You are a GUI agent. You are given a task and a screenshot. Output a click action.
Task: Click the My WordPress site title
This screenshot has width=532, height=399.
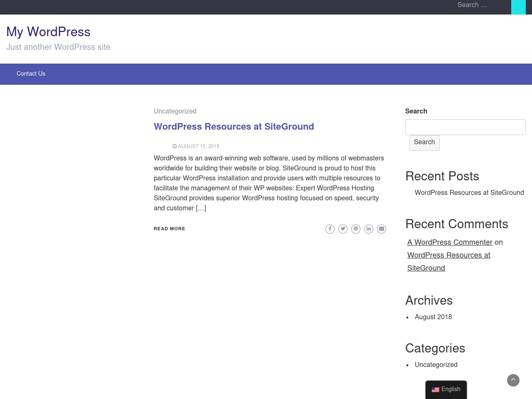48,32
